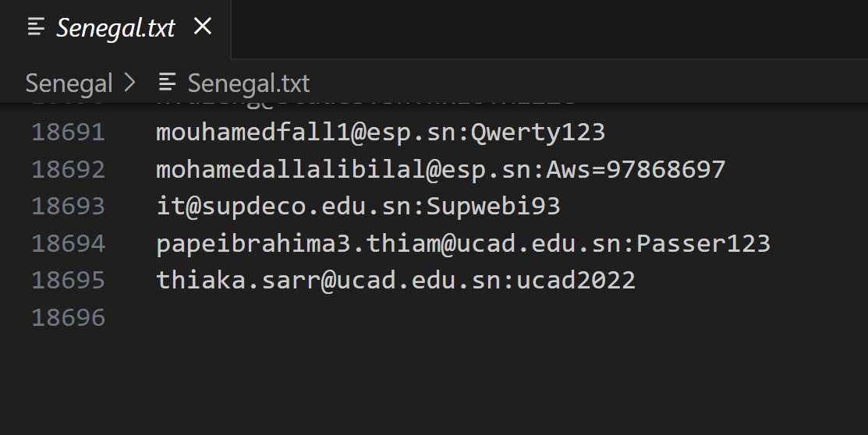This screenshot has height=435, width=868.
Task: Click line number 18691 in the gutter
Action: [68, 132]
